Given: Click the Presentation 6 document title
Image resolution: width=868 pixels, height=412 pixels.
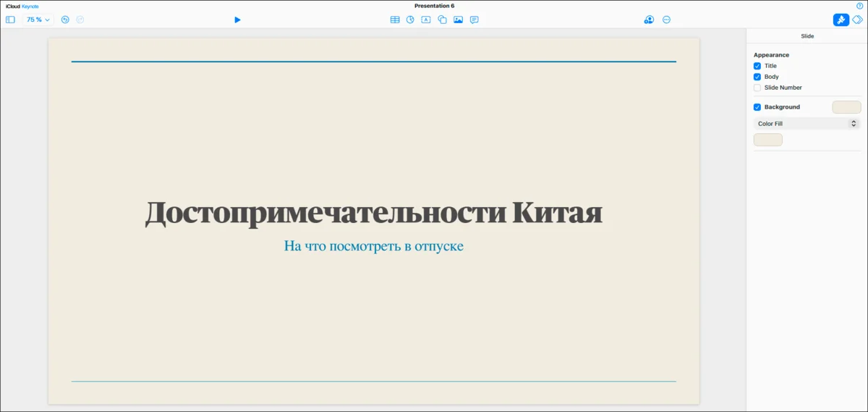Looking at the screenshot, I should point(434,6).
